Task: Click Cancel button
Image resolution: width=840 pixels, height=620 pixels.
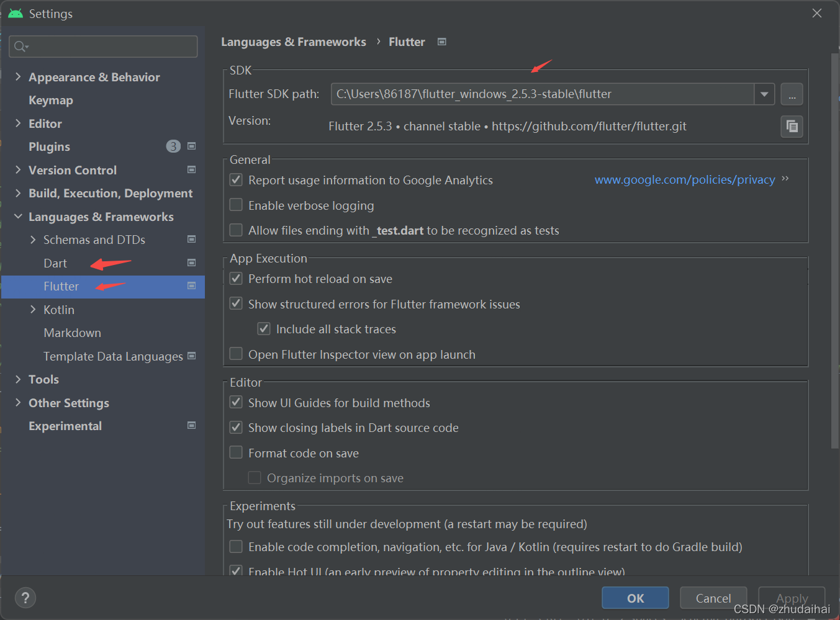Action: coord(713,598)
